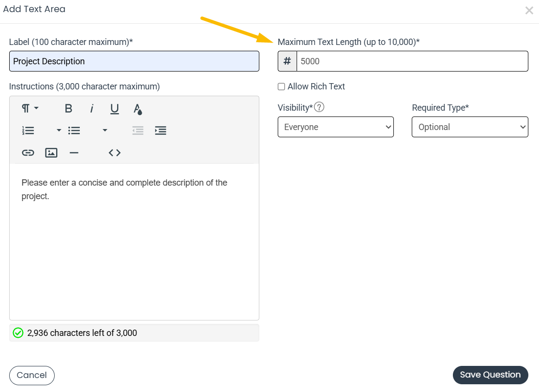Expand the ordered list style arrow

[x=59, y=131]
